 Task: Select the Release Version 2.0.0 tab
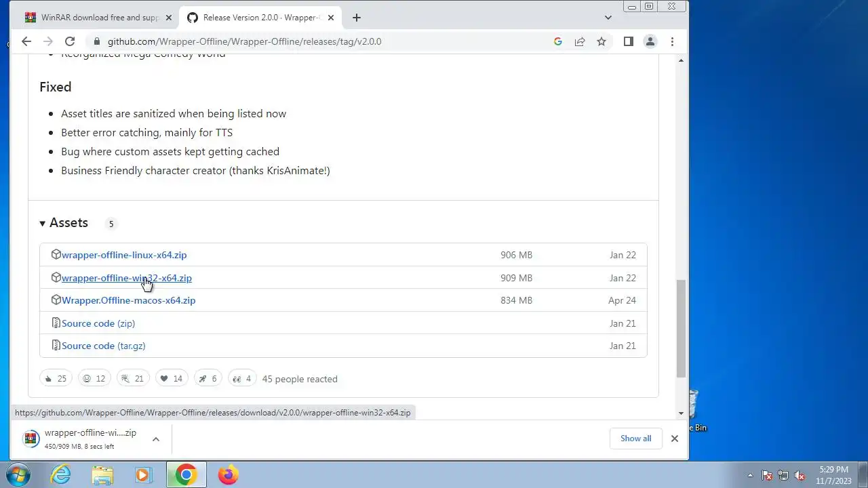click(261, 18)
